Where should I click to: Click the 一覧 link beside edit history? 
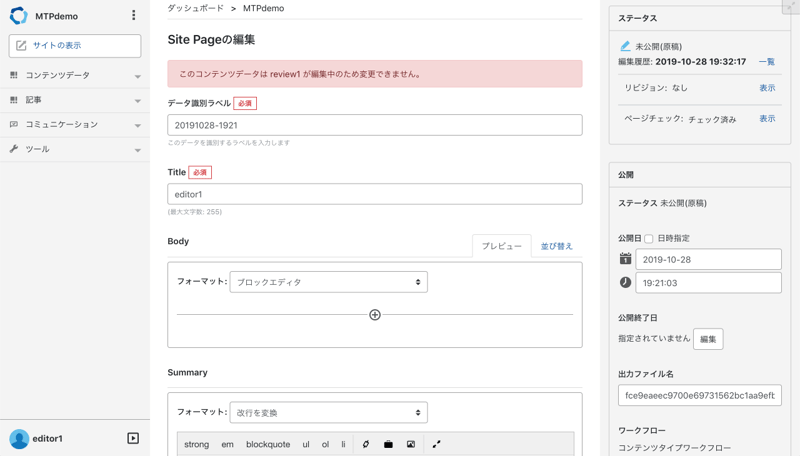(766, 62)
